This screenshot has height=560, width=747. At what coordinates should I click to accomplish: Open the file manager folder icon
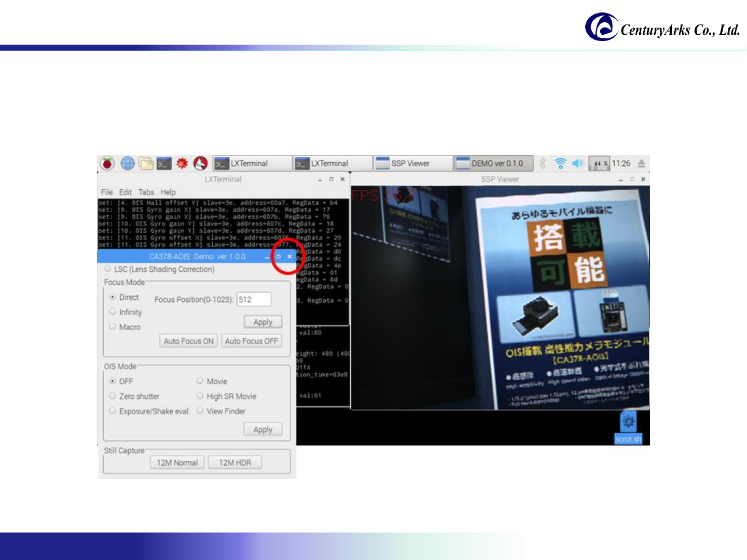coord(146,163)
